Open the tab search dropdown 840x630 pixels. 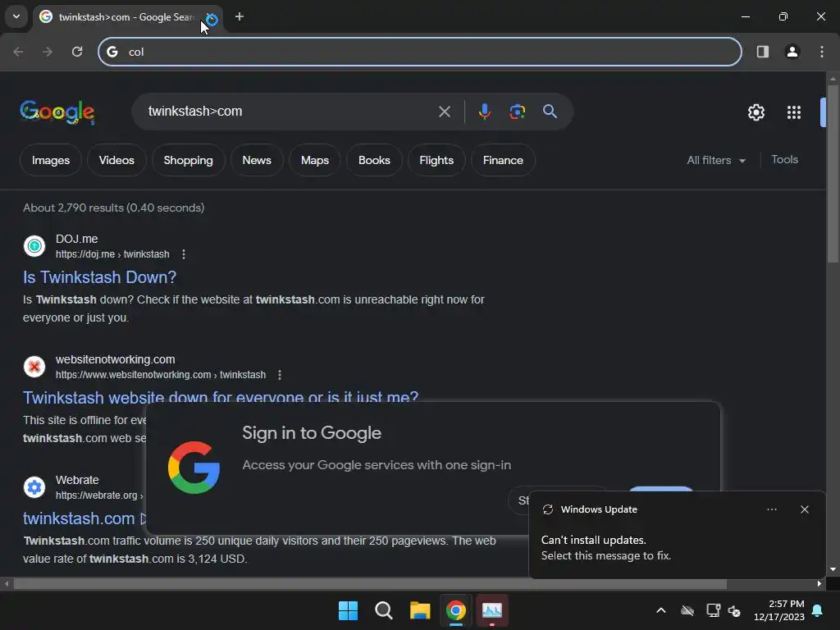pos(16,16)
